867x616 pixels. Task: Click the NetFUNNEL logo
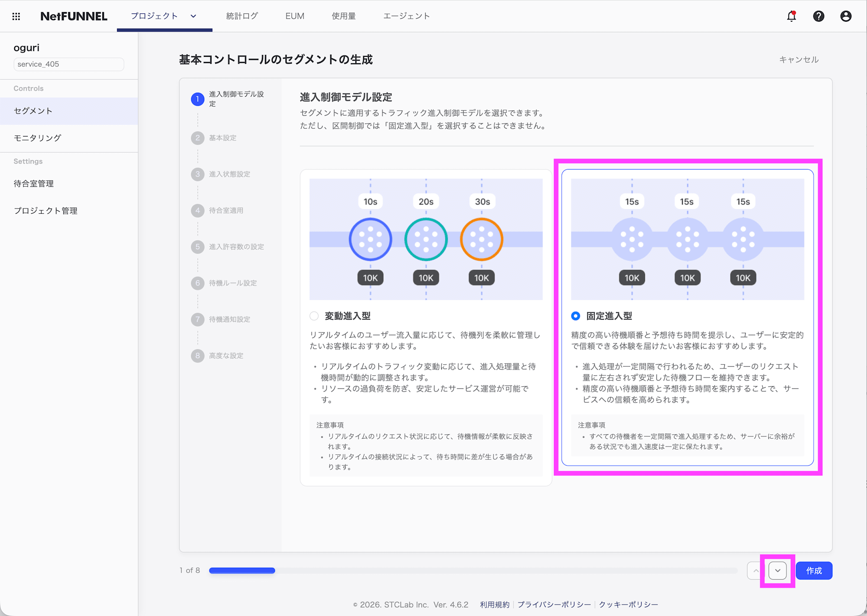click(x=74, y=16)
